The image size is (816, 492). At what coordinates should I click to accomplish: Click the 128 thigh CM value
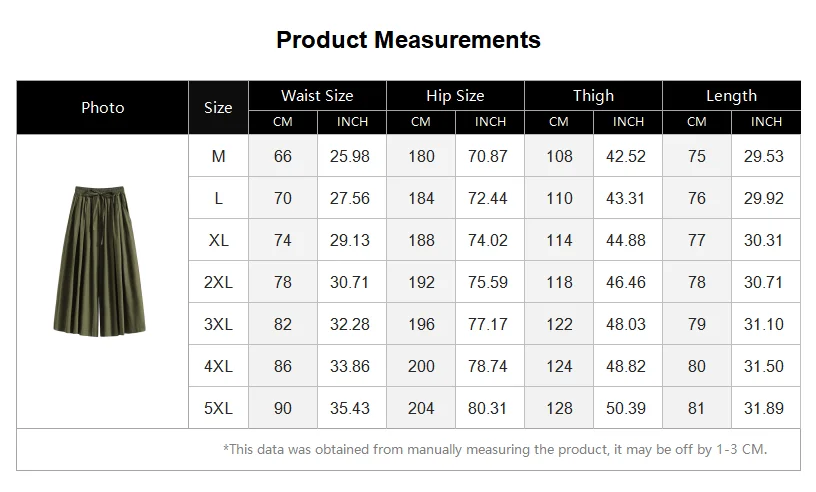pos(559,408)
